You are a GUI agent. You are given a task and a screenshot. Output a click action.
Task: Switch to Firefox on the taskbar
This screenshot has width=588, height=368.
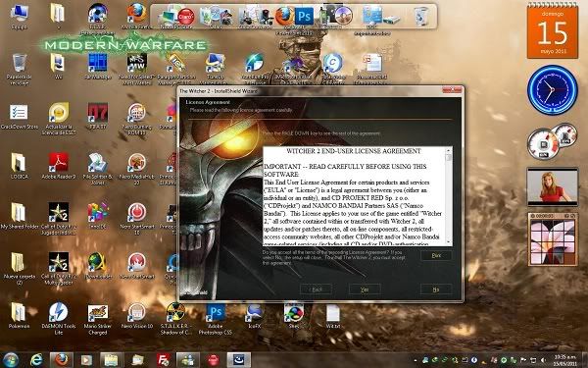tap(62, 360)
